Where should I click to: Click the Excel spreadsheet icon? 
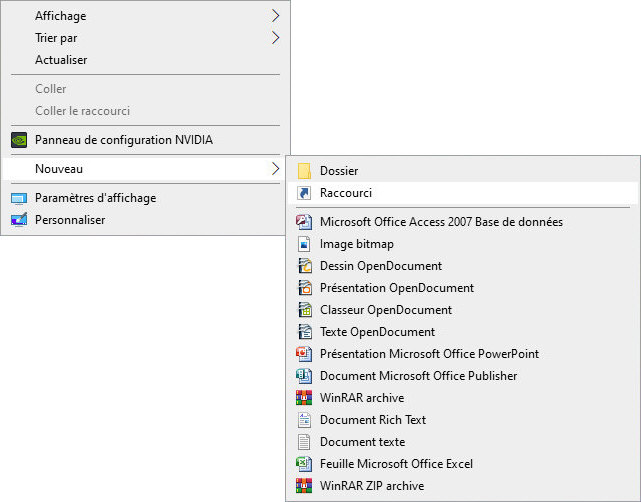click(x=304, y=464)
